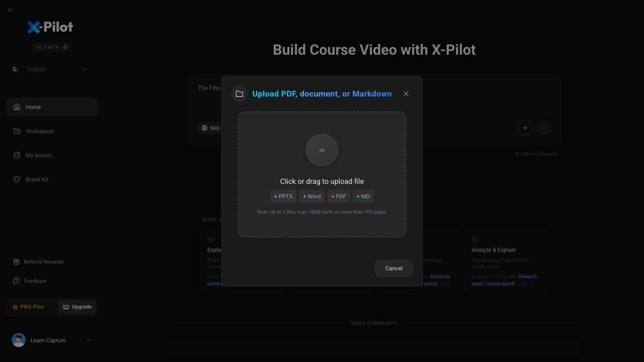Collapse the sidebar with the top-left arrow icon

tap(10, 10)
